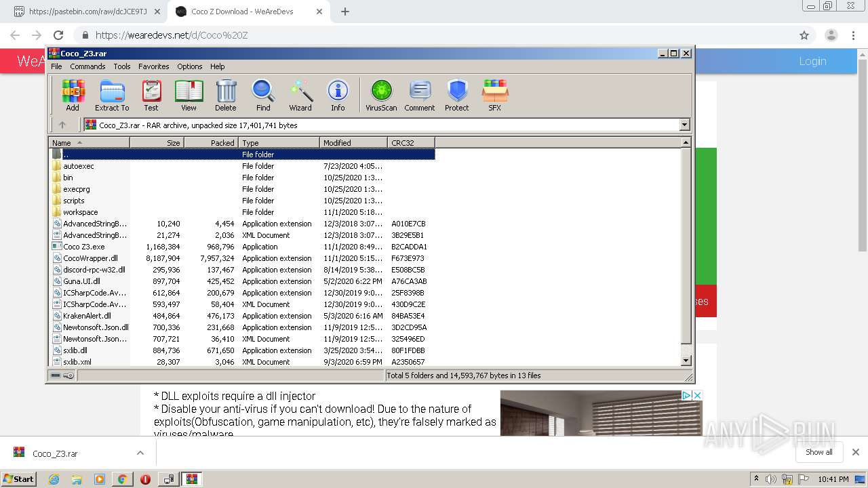Bookmark this page with star icon

804,35
